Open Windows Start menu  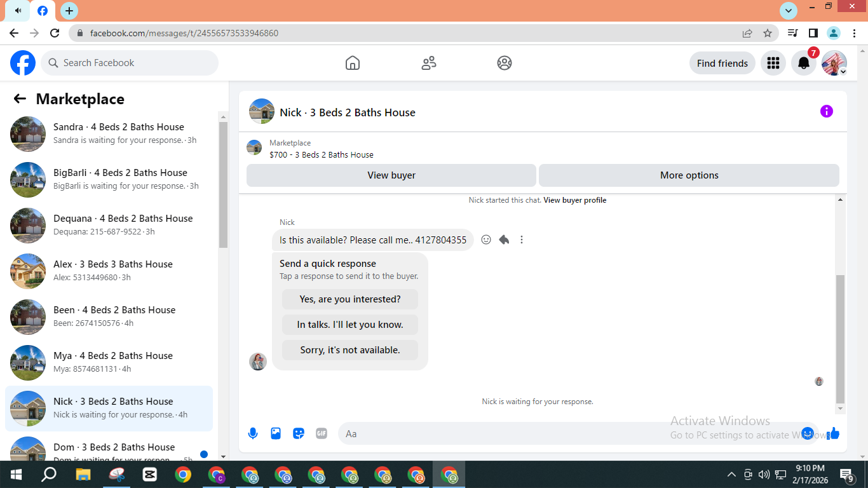[x=15, y=475]
